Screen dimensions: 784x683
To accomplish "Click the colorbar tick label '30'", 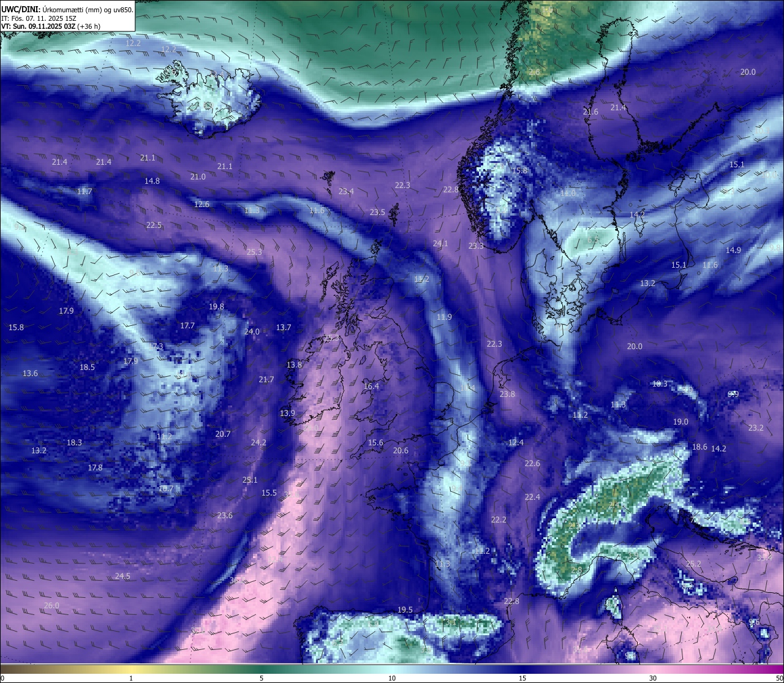I will coord(653,678).
